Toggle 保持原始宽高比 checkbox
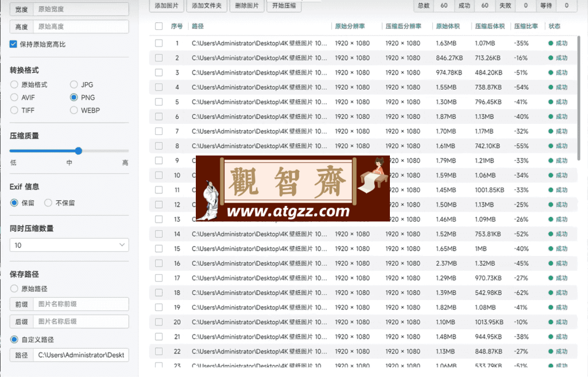 [14, 44]
